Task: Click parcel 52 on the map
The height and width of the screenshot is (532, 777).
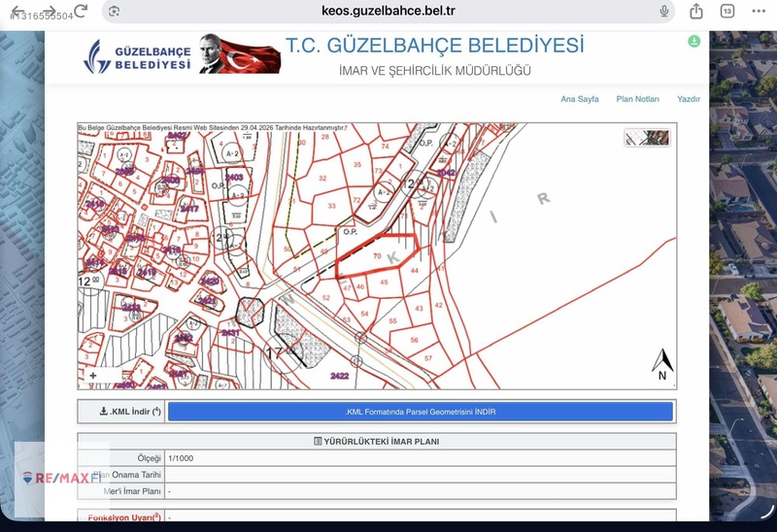Action: 325,298
